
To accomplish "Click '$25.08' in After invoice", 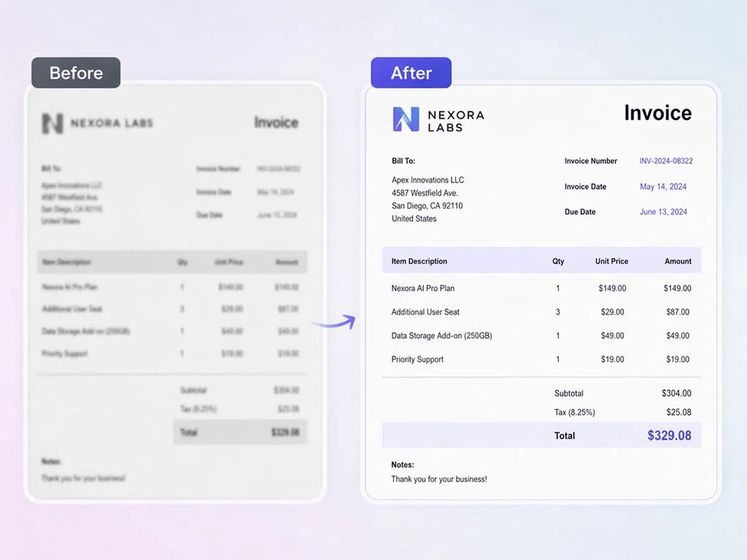I will coord(679,413).
